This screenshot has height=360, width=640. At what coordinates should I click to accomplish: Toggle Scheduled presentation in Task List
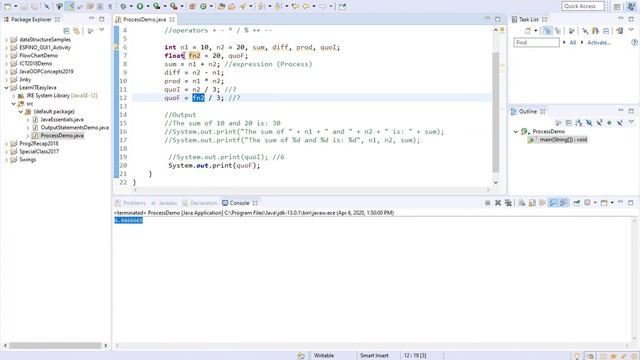tap(557, 31)
